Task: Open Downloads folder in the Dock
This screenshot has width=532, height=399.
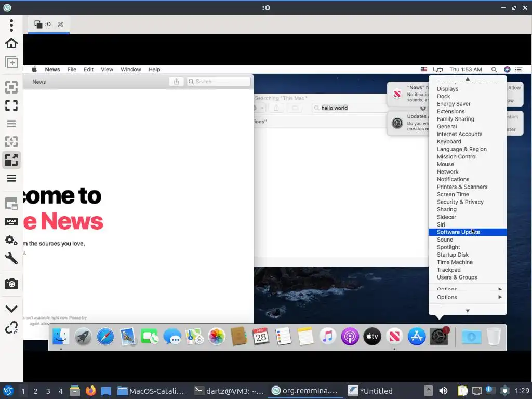Action: (x=472, y=337)
